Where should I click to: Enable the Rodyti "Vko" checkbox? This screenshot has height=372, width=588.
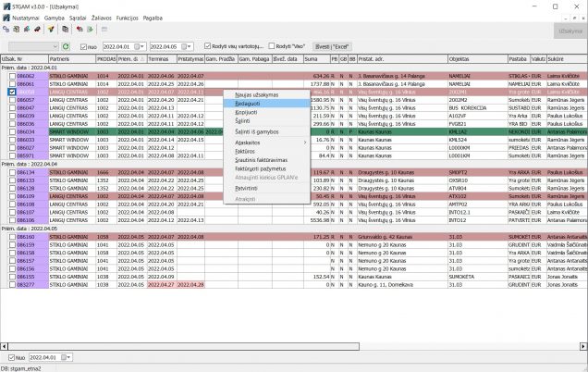click(273, 45)
